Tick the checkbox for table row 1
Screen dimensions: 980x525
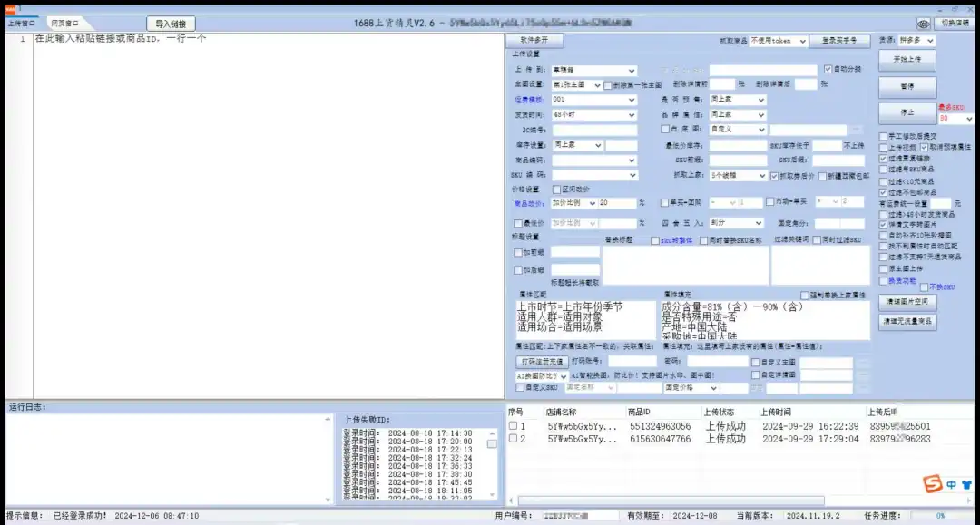click(x=514, y=426)
